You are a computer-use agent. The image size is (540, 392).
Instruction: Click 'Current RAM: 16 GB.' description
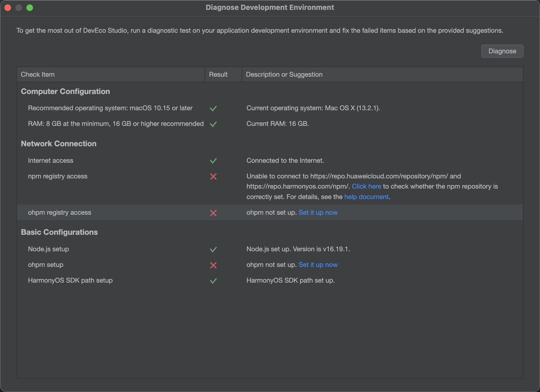(278, 124)
